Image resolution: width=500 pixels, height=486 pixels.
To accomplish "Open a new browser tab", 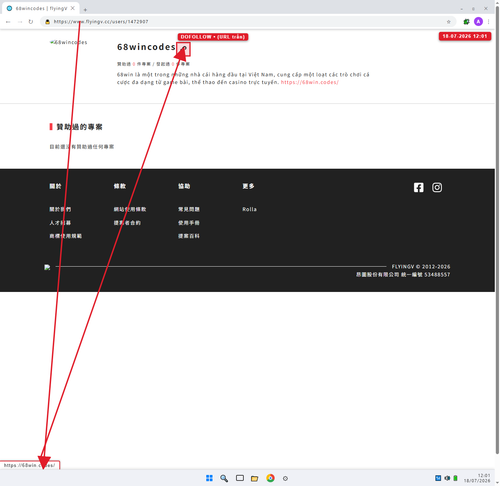I will (85, 10).
